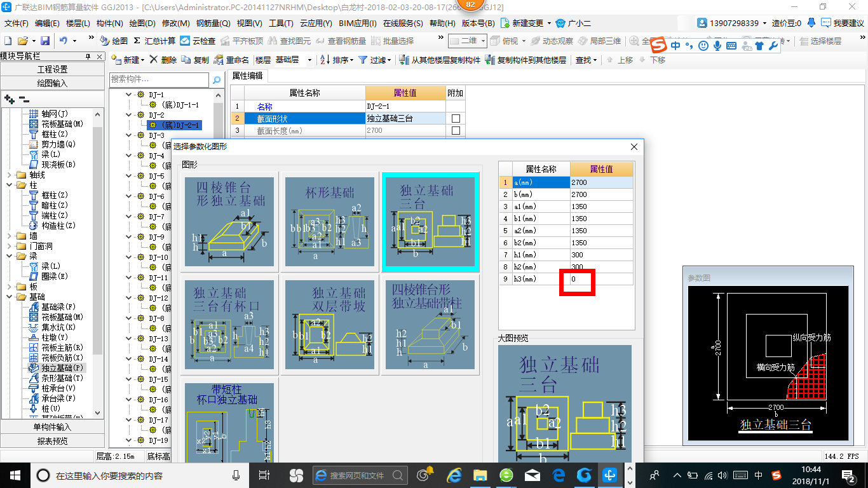Viewport: 868px width, 488px height.
Task: Click 重命名 rename component
Action: coord(231,60)
